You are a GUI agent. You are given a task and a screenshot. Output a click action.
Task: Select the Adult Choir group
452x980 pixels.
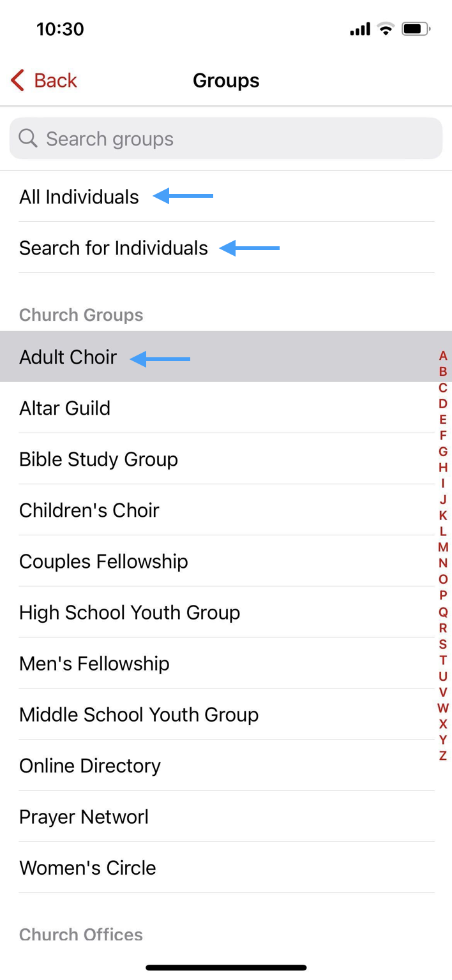68,357
